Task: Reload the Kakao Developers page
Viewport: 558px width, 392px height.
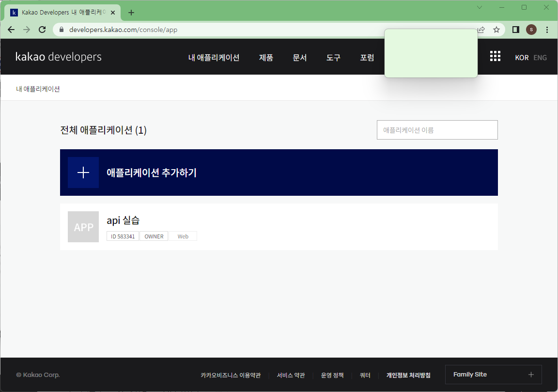Action: [42, 30]
